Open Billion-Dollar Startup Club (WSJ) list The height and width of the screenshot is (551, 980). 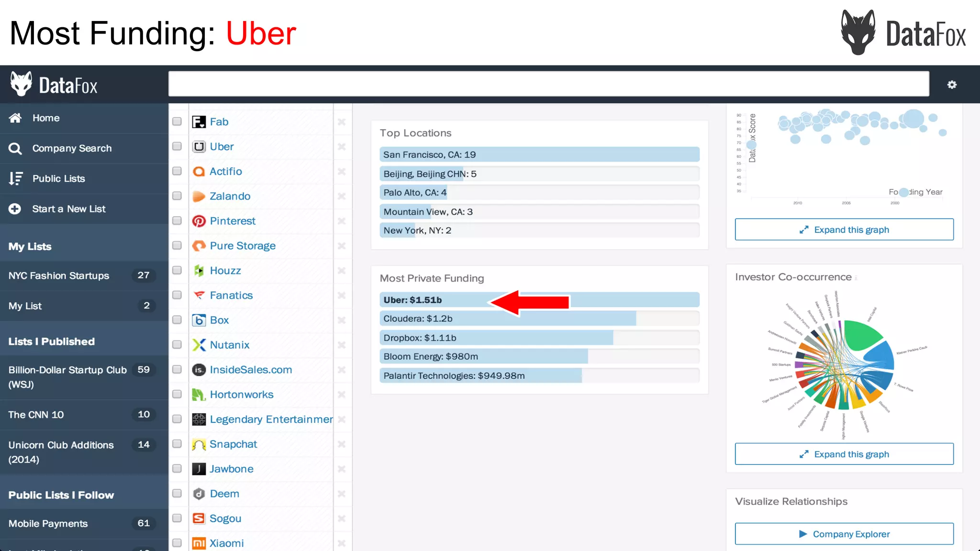pyautogui.click(x=84, y=377)
